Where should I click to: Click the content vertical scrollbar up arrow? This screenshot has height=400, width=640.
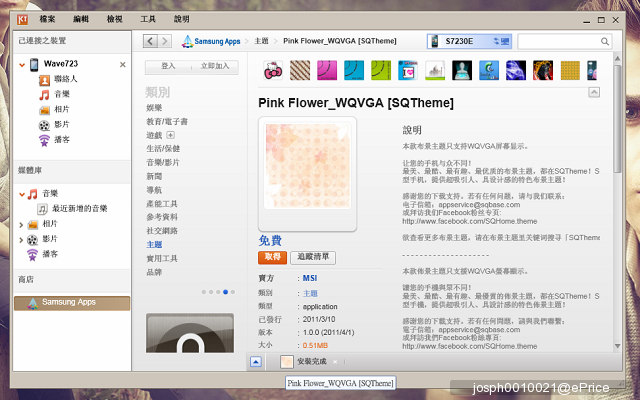pos(617,58)
